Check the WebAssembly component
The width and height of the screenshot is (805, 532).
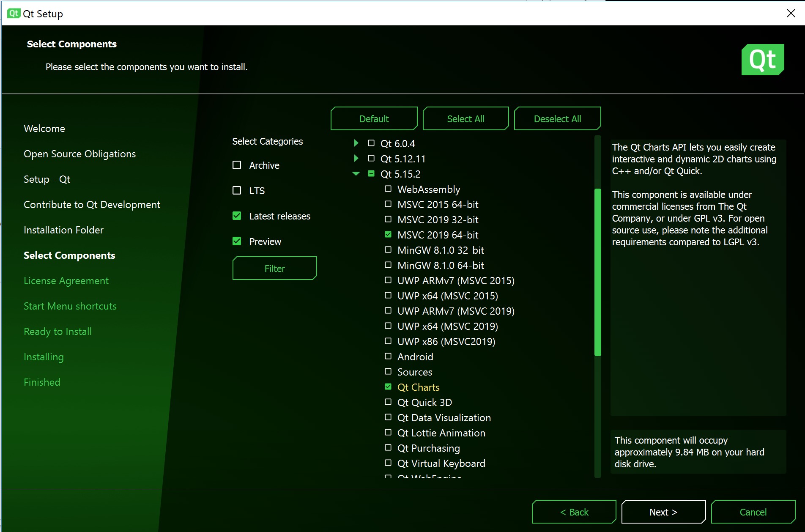pyautogui.click(x=388, y=189)
